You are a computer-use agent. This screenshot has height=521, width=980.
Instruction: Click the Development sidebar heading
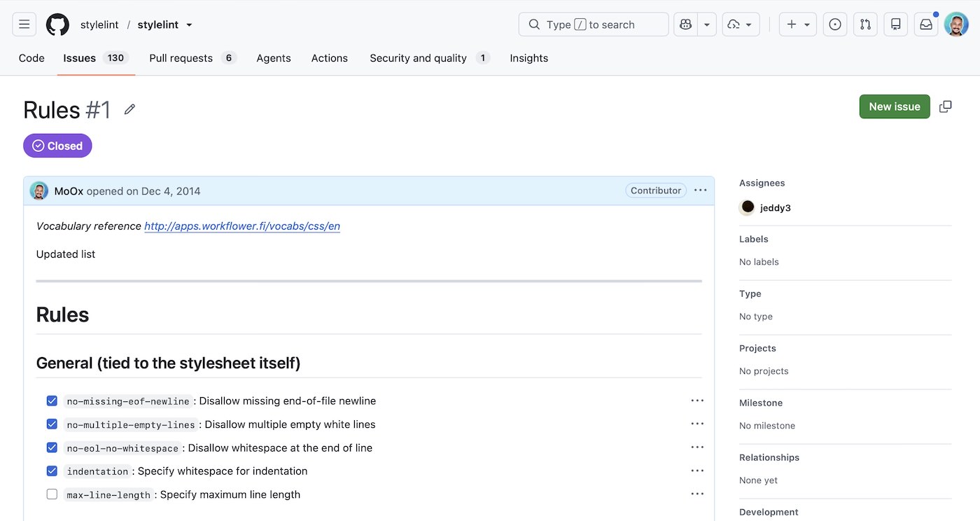pyautogui.click(x=769, y=512)
